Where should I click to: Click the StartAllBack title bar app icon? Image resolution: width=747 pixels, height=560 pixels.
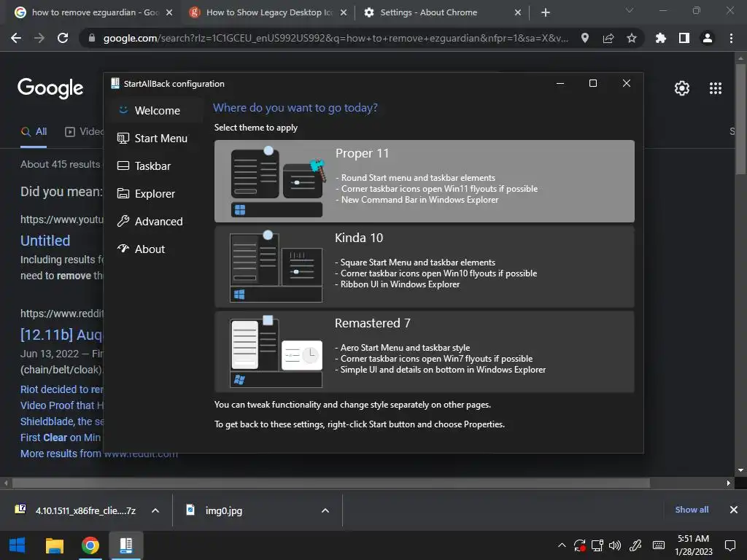(x=115, y=83)
